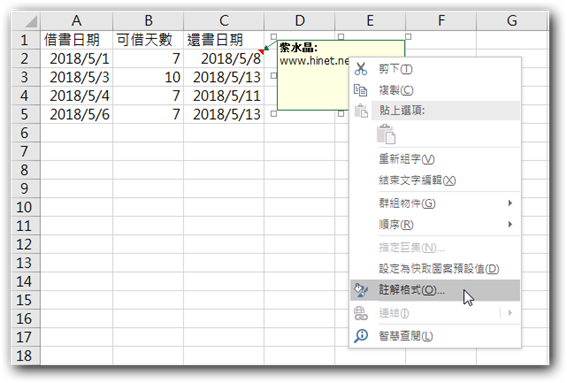The image size is (567, 383).
Task: Click cell containing 2018/5/11
Action: click(x=224, y=96)
